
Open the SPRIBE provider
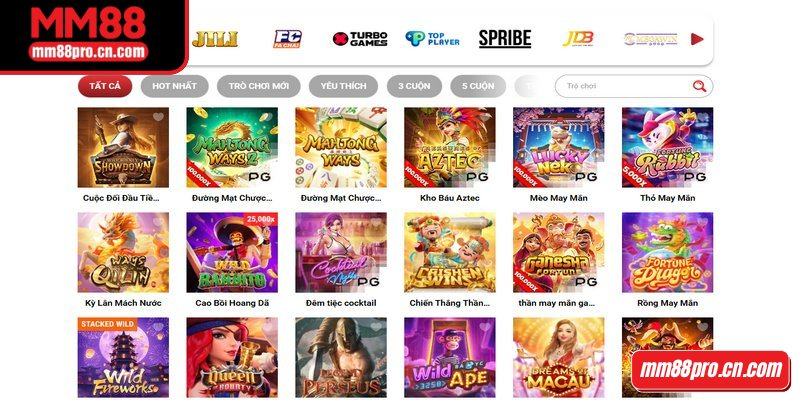(x=505, y=39)
